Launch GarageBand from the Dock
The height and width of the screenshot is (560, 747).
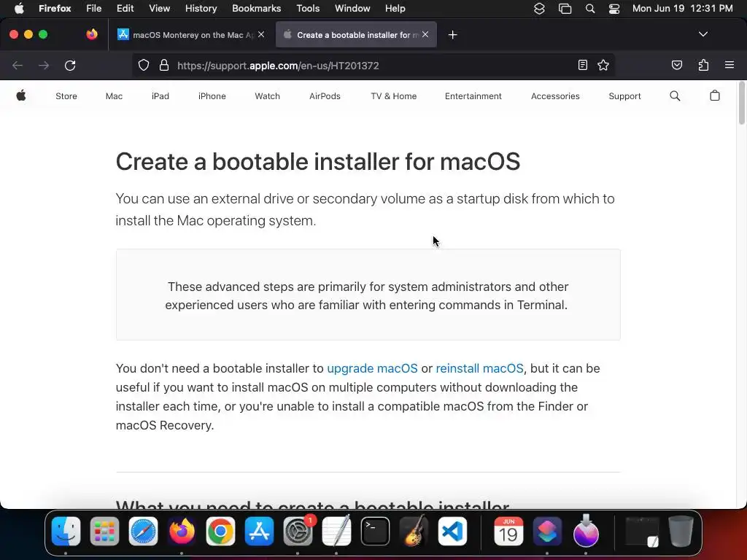(x=414, y=531)
